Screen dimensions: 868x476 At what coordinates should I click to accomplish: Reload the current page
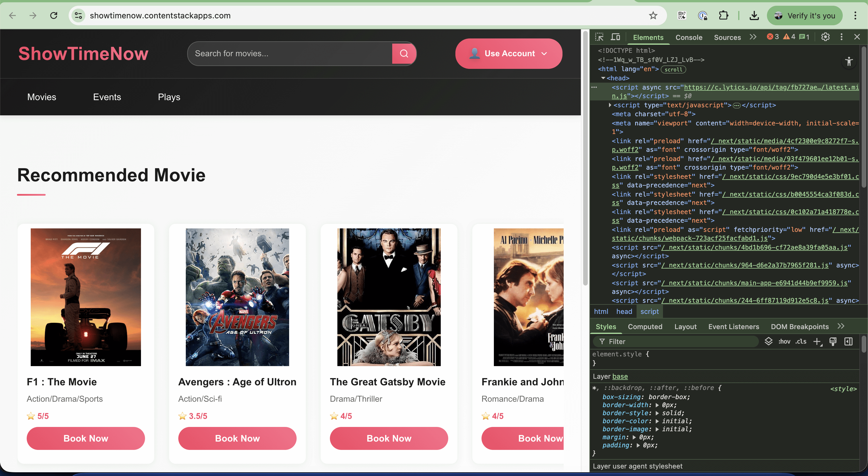tap(54, 15)
